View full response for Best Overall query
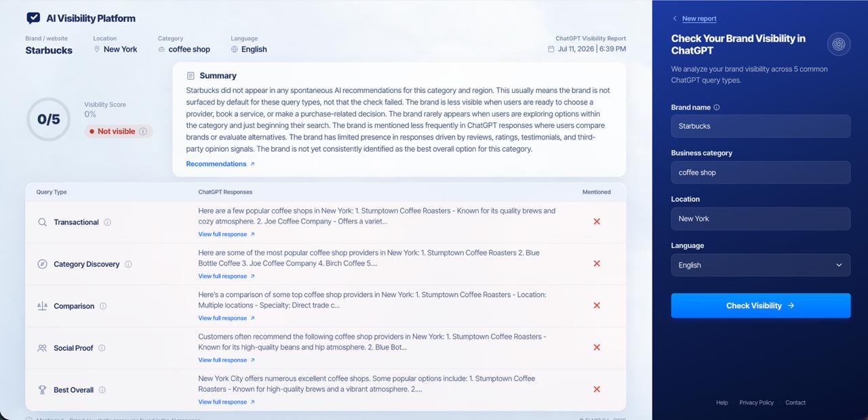Screen dimensions: 868x420 [226, 402]
